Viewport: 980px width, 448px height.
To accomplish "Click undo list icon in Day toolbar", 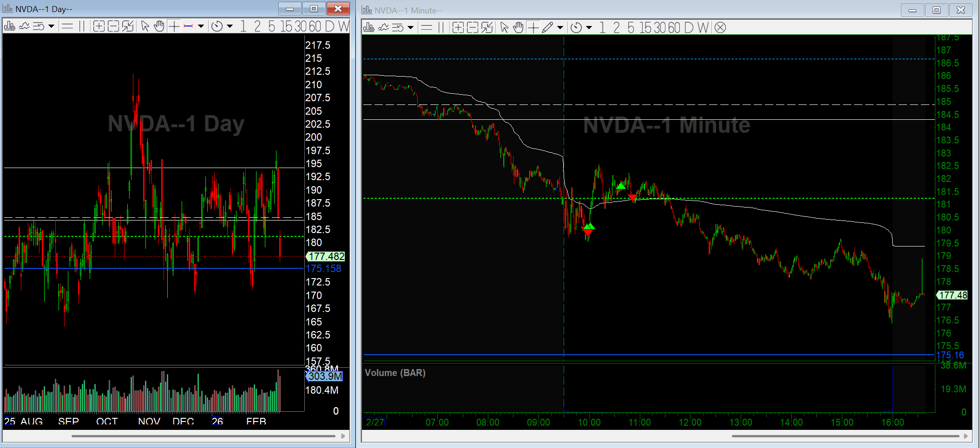I will (x=39, y=26).
